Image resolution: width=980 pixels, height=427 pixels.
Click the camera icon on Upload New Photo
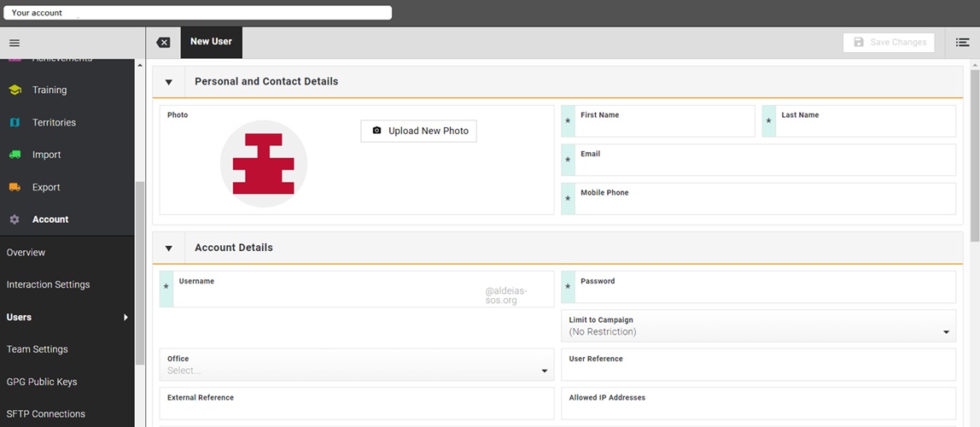(x=376, y=131)
